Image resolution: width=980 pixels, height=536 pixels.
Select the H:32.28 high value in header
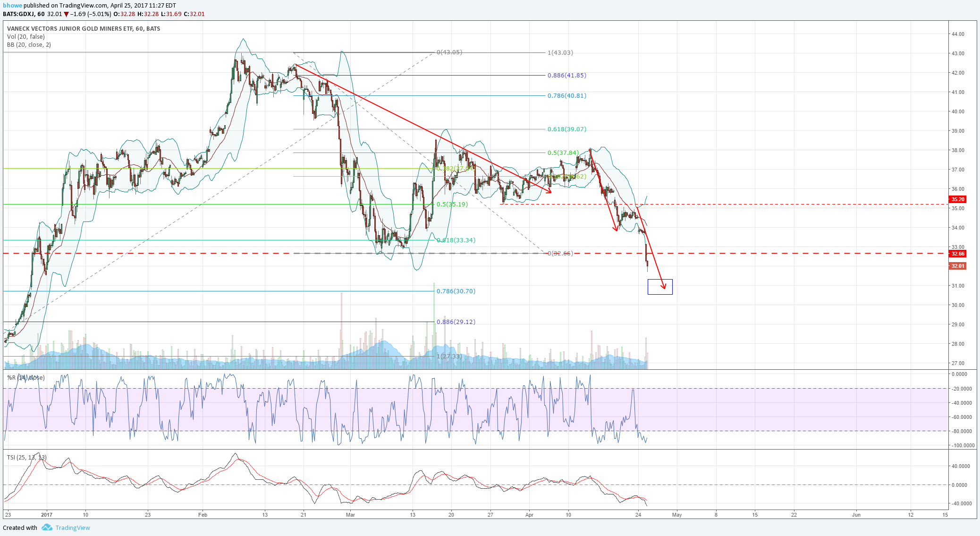(x=147, y=14)
